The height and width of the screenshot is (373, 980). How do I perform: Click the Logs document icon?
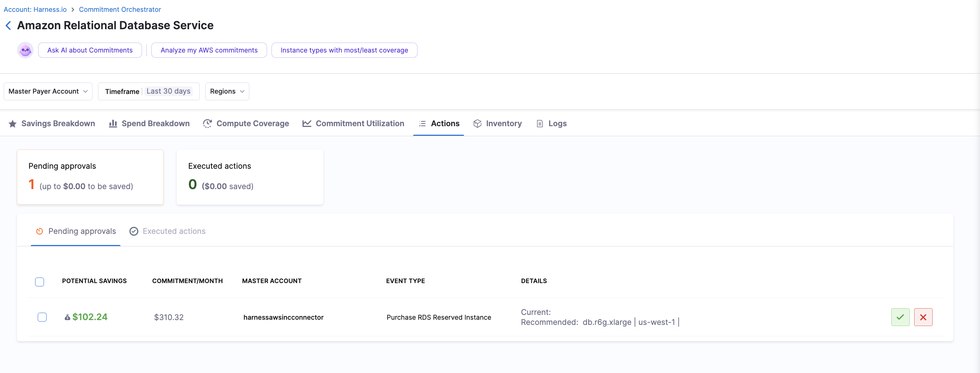click(x=540, y=124)
